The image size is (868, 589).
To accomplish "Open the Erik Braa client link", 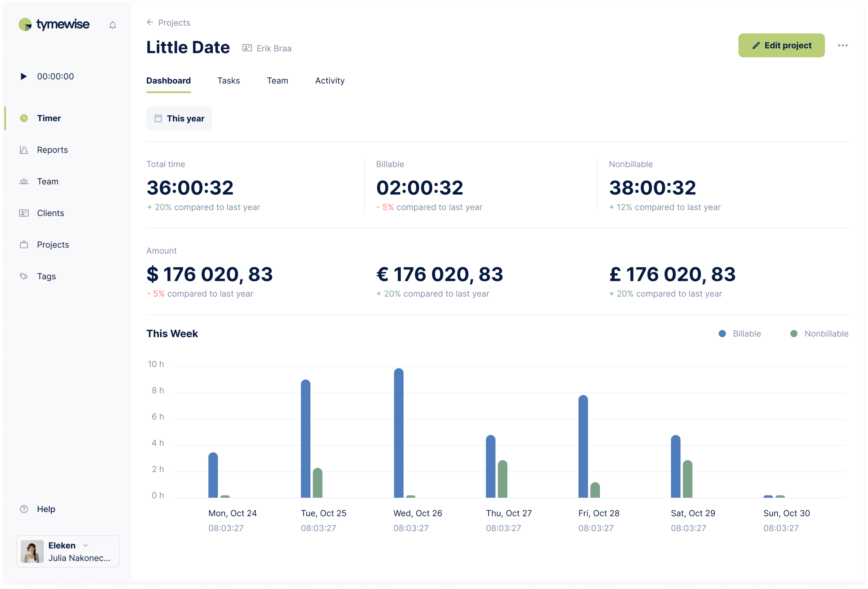I will pos(274,48).
